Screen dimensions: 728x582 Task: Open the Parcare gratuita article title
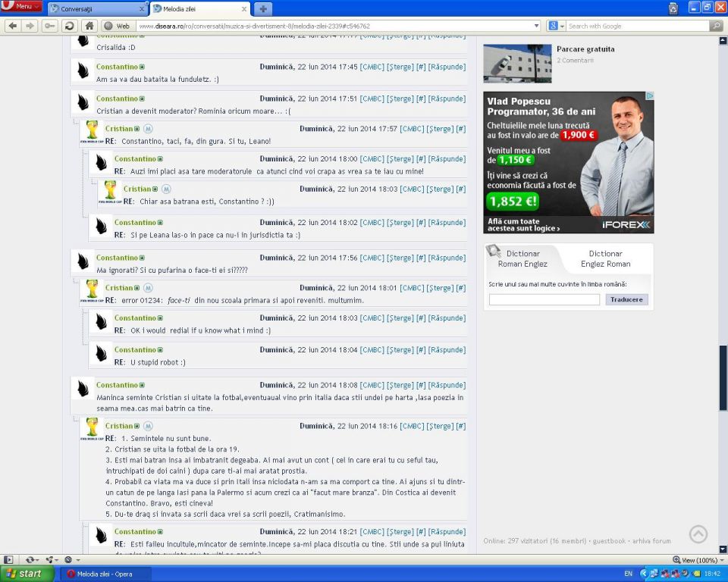(585, 49)
